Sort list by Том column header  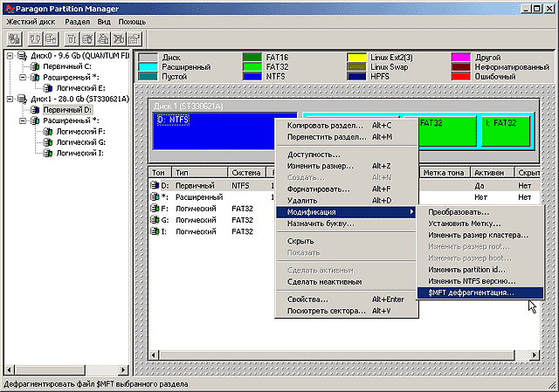click(x=160, y=173)
